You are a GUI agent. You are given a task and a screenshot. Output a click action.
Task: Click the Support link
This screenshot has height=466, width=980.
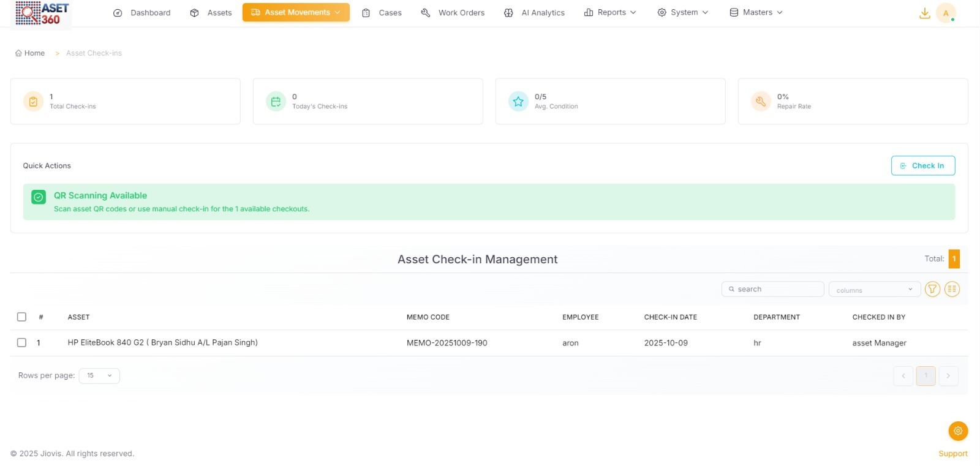[952, 453]
